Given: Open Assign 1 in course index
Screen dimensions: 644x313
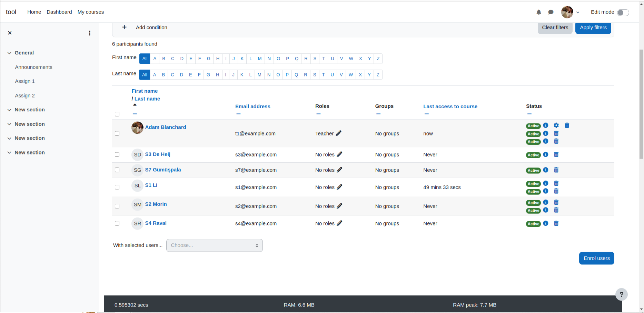Looking at the screenshot, I should coord(25,81).
